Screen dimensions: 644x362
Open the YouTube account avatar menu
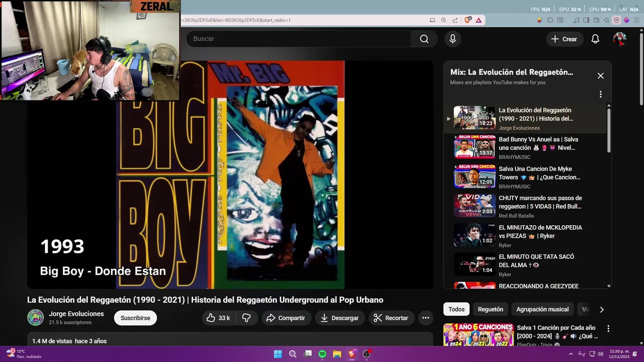620,39
